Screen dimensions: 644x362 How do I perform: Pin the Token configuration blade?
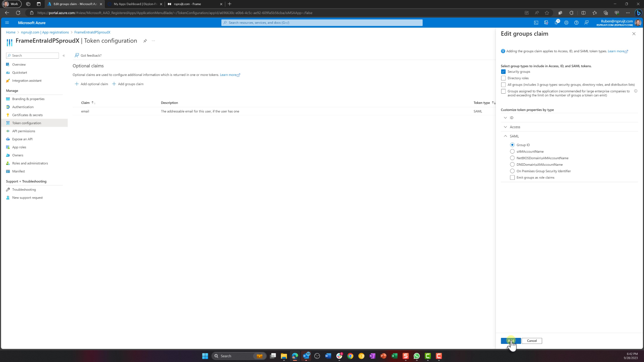click(x=145, y=41)
